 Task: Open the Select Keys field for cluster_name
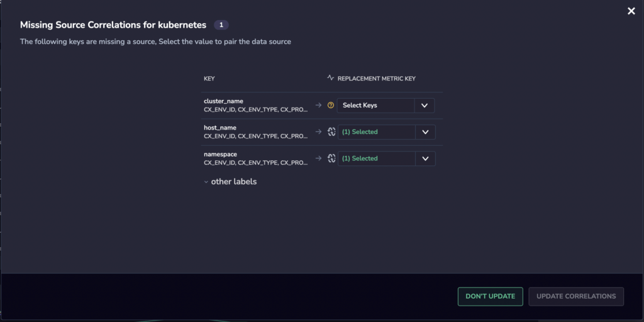click(x=376, y=106)
